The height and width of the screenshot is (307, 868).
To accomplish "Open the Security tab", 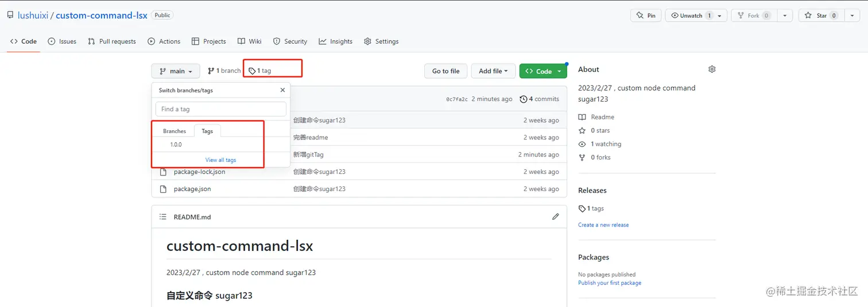I will 290,41.
